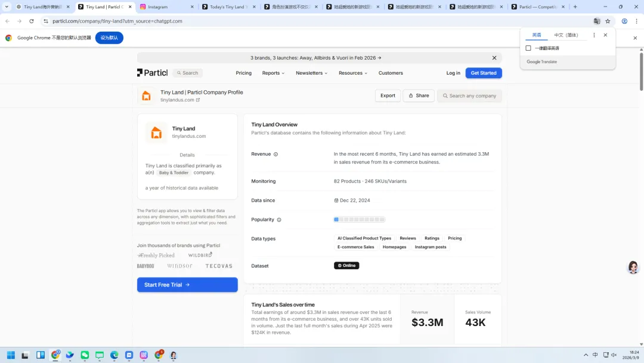Image resolution: width=644 pixels, height=363 pixels.
Task: Click the Export button
Action: coord(388,96)
